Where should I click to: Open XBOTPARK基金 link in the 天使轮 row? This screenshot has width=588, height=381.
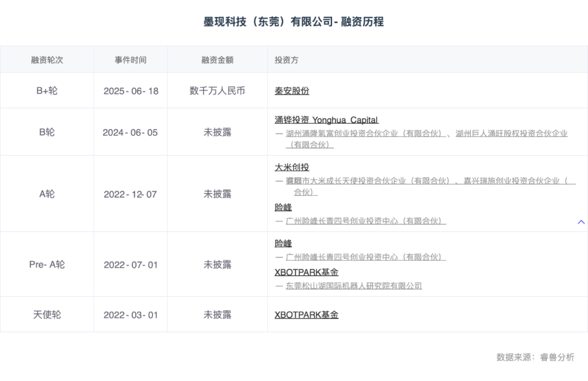[307, 315]
